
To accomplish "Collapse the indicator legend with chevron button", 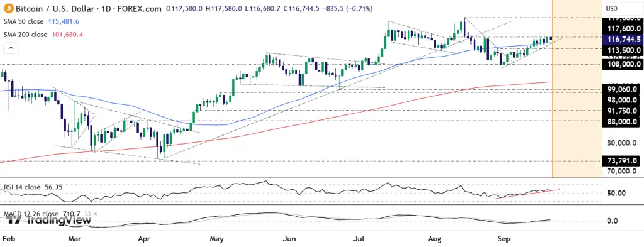I will 11,48.
